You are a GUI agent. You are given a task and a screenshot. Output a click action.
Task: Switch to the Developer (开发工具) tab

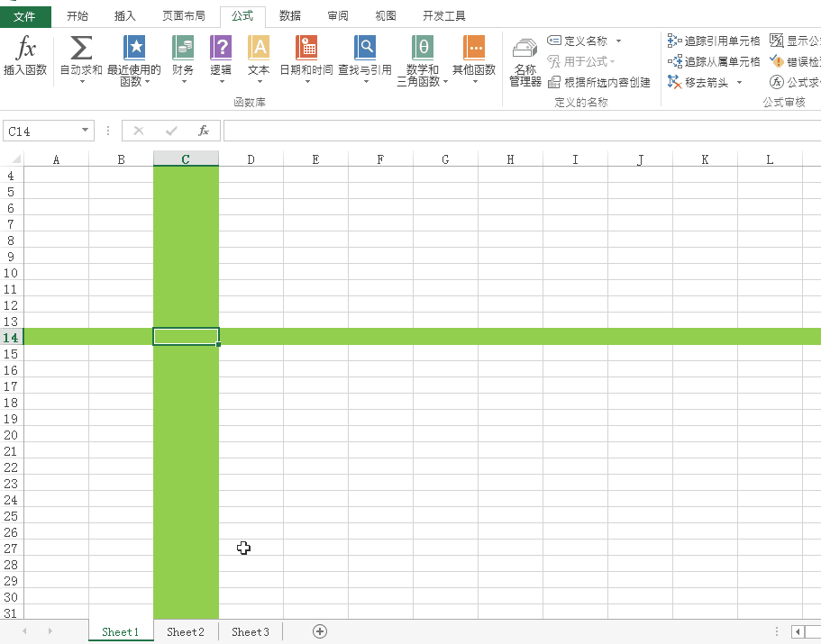(x=444, y=16)
